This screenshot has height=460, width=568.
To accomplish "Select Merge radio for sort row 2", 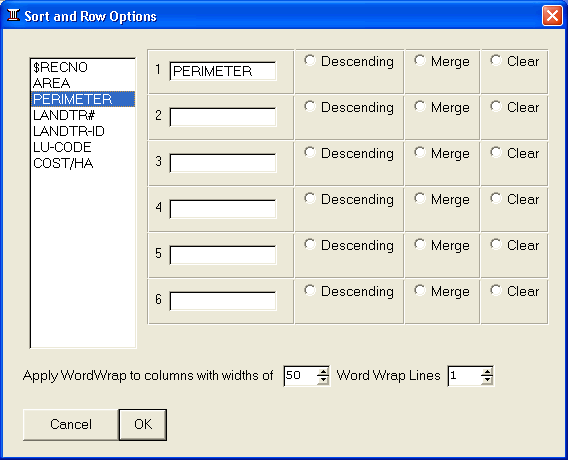I will 419,106.
